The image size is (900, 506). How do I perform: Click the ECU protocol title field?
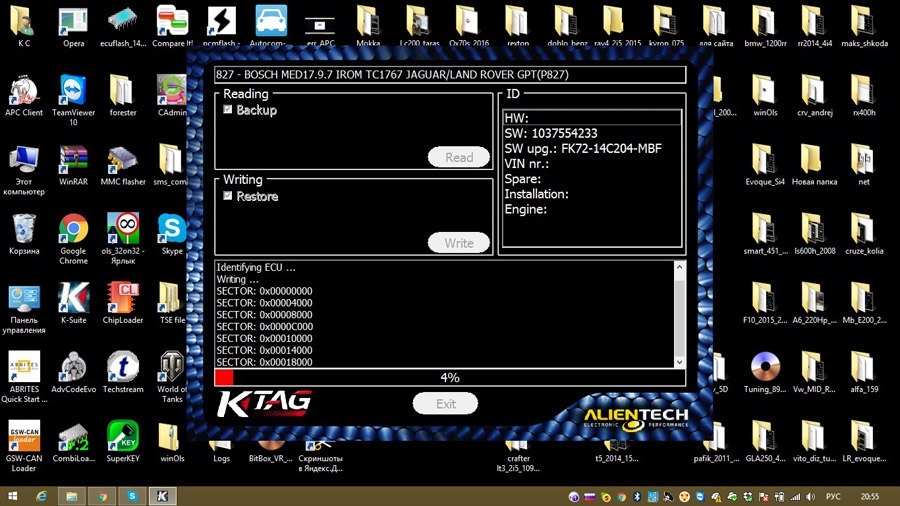click(x=450, y=75)
